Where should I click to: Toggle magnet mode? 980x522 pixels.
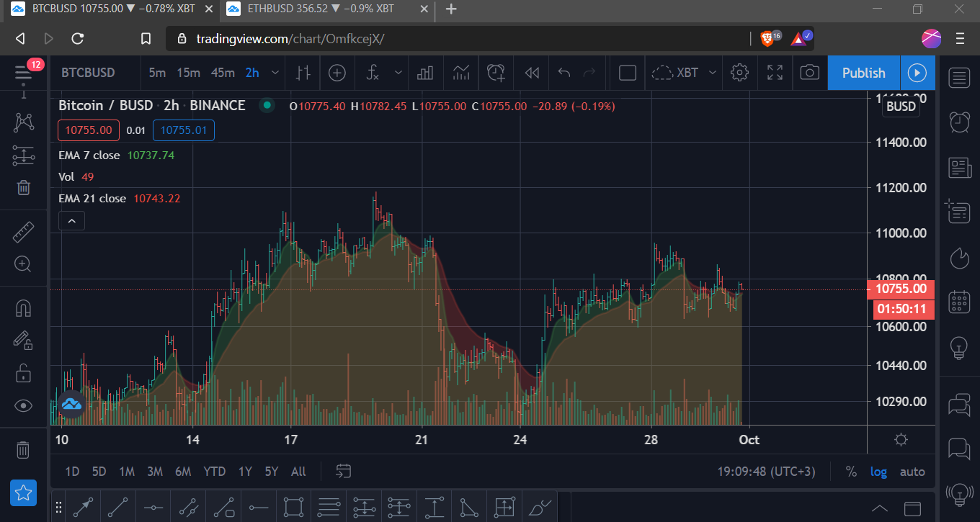coord(23,308)
